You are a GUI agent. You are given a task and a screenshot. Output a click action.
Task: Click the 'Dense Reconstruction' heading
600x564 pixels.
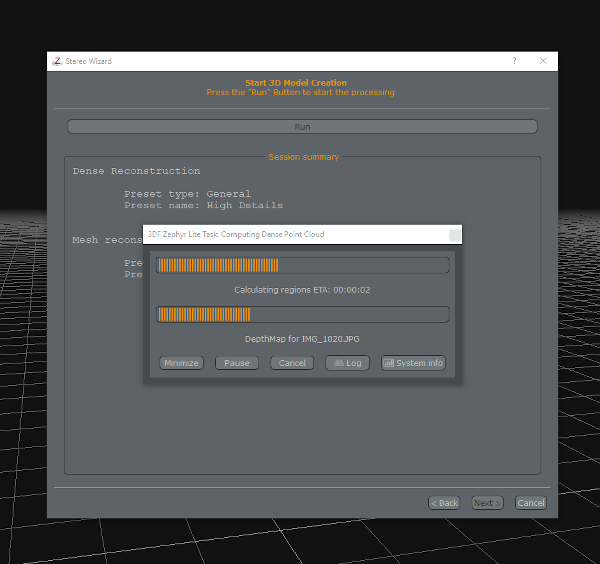(x=137, y=171)
